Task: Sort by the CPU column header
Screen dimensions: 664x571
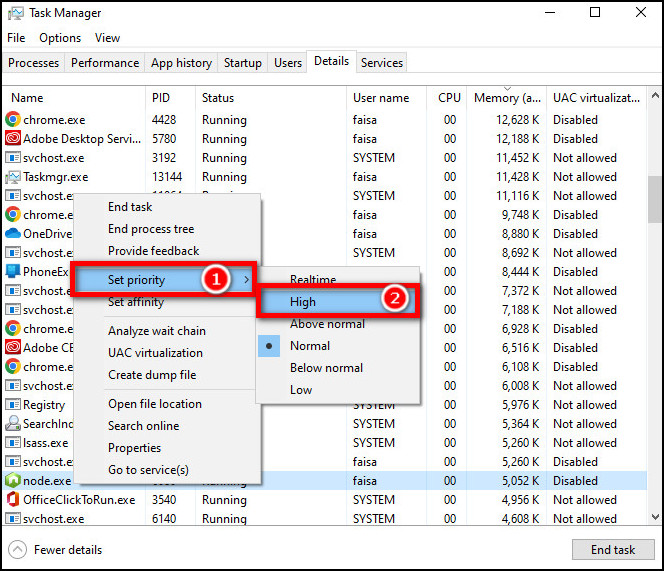Action: 447,98
